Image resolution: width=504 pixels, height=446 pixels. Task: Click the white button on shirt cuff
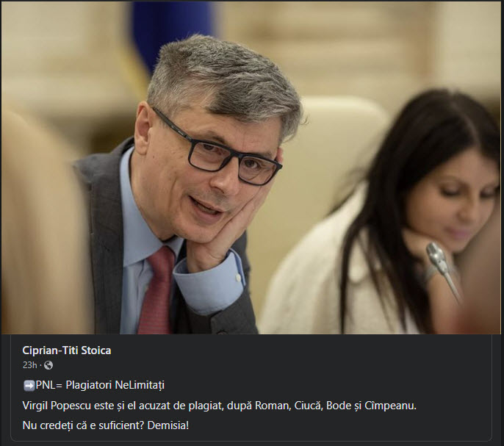[238, 277]
